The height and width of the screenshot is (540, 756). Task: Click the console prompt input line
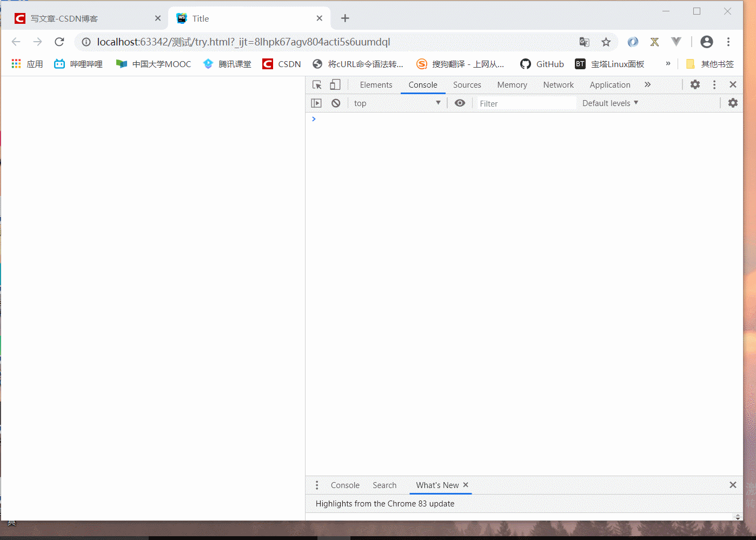(x=524, y=119)
